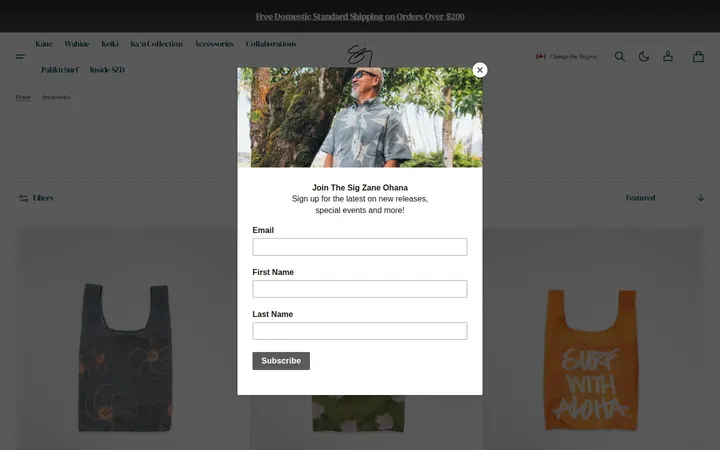The width and height of the screenshot is (720, 450).
Task: Go to Inside SZD page
Action: (107, 70)
